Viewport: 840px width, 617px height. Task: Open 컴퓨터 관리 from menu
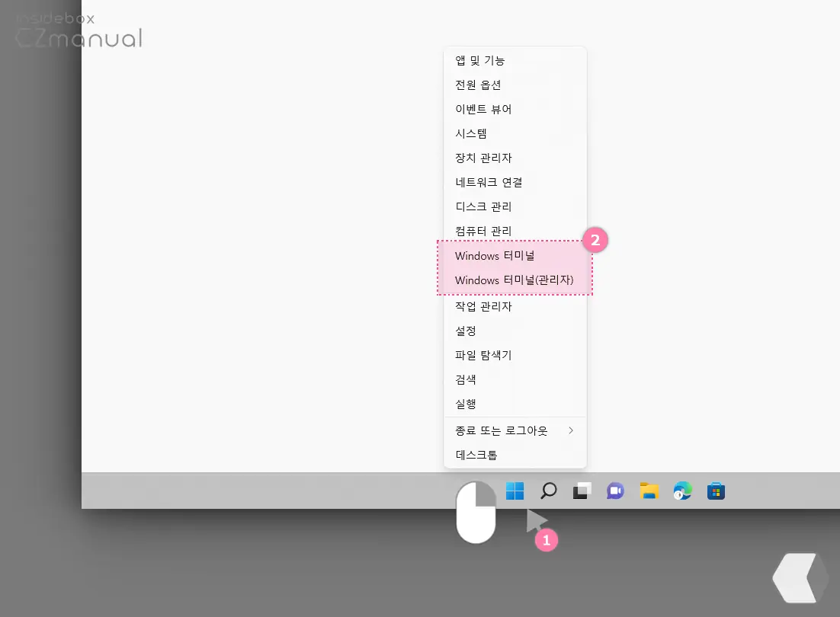click(x=515, y=231)
